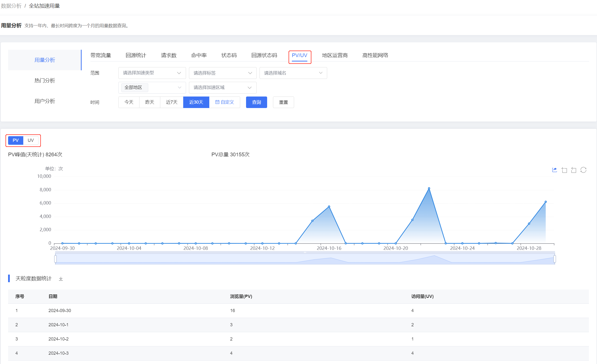This screenshot has height=364, width=597.
Task: Switch to the 命中率 tab
Action: click(199, 55)
